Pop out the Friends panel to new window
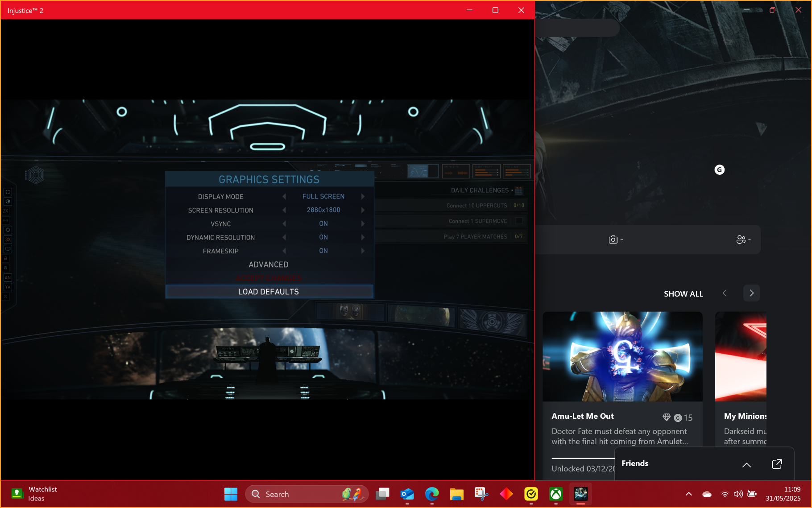 pyautogui.click(x=777, y=464)
